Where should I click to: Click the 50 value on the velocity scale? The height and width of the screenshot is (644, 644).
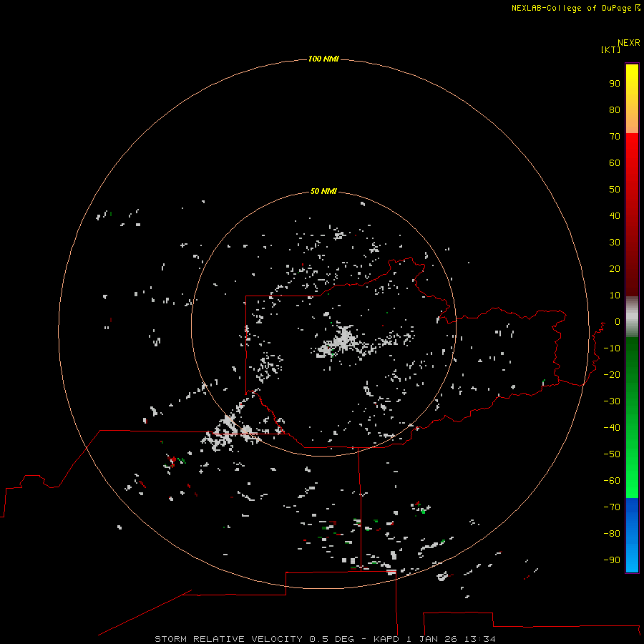tap(615, 190)
